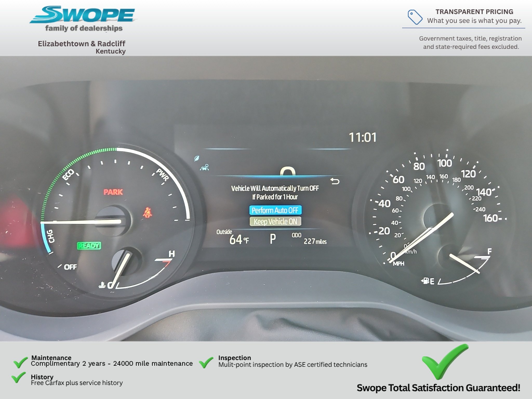Click the price tag icon by Transparent Pricing
Viewport: 532px width, 399px height.
[x=415, y=17]
